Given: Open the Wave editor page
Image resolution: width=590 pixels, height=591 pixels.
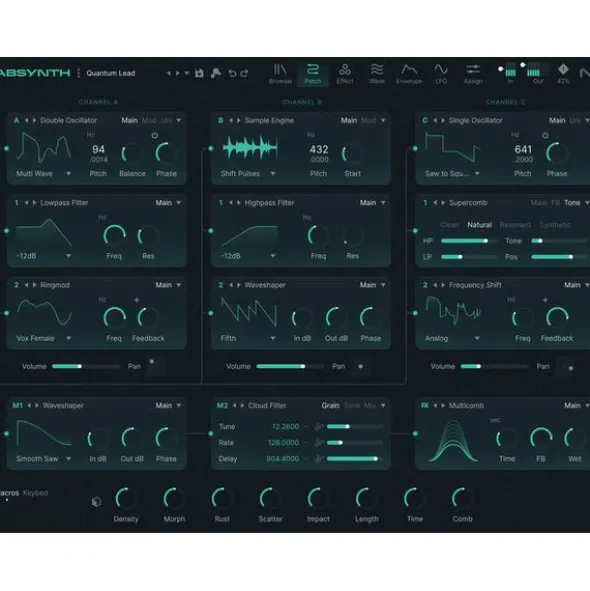Looking at the screenshot, I should click(x=377, y=73).
